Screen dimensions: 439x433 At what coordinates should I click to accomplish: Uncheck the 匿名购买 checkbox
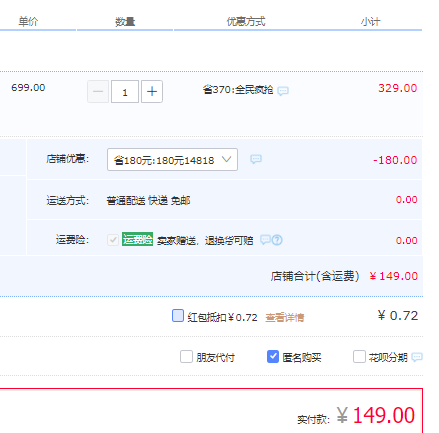pyautogui.click(x=273, y=356)
